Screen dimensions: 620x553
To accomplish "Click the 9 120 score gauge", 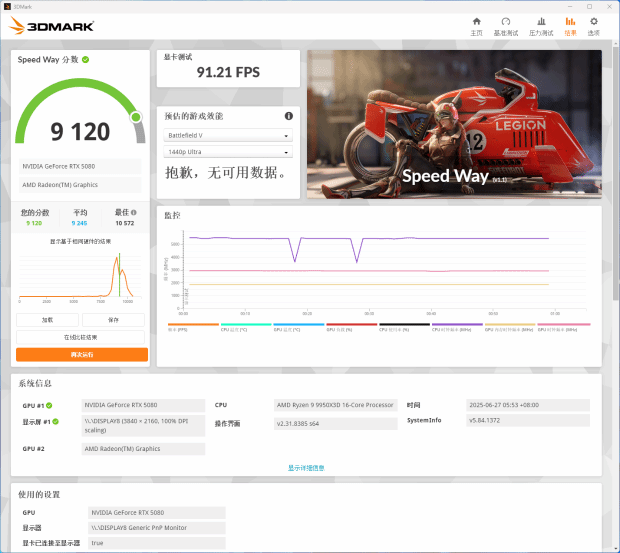I will [80, 113].
